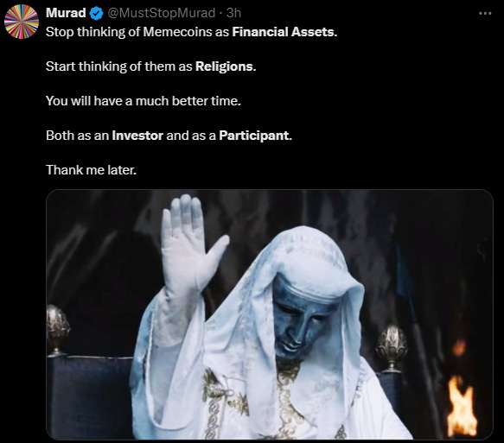Click the bold word Investor
The image size is (504, 443).
tap(137, 136)
